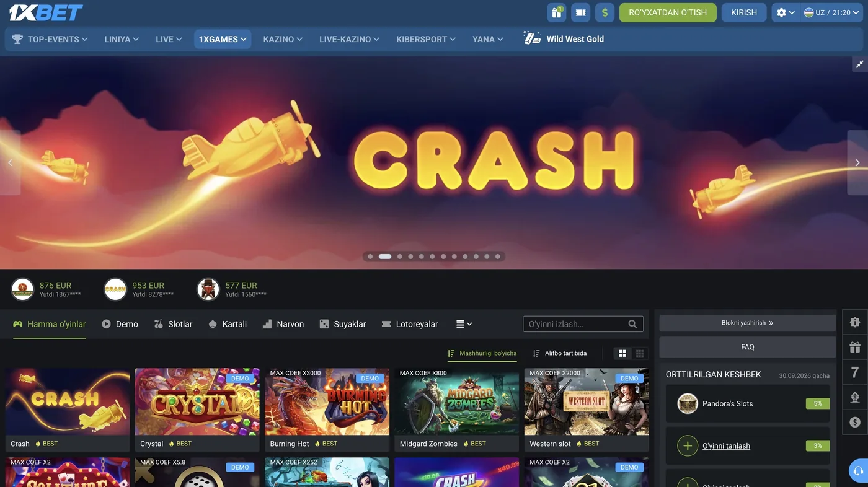Viewport: 868px width, 487px height.
Task: Select the Kartali tab
Action: (228, 324)
